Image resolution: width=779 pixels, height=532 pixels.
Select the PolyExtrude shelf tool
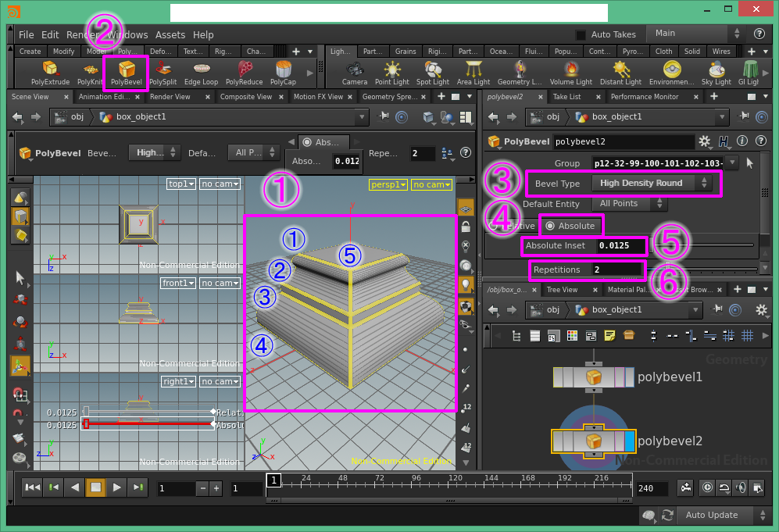point(50,73)
